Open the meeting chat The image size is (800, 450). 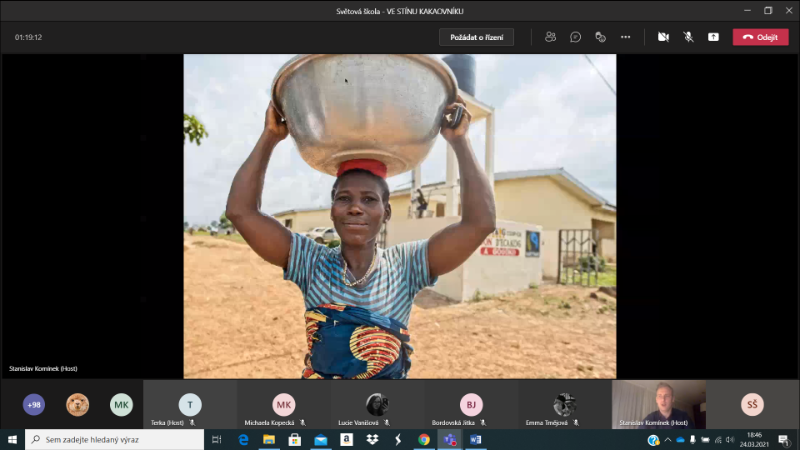coord(576,37)
